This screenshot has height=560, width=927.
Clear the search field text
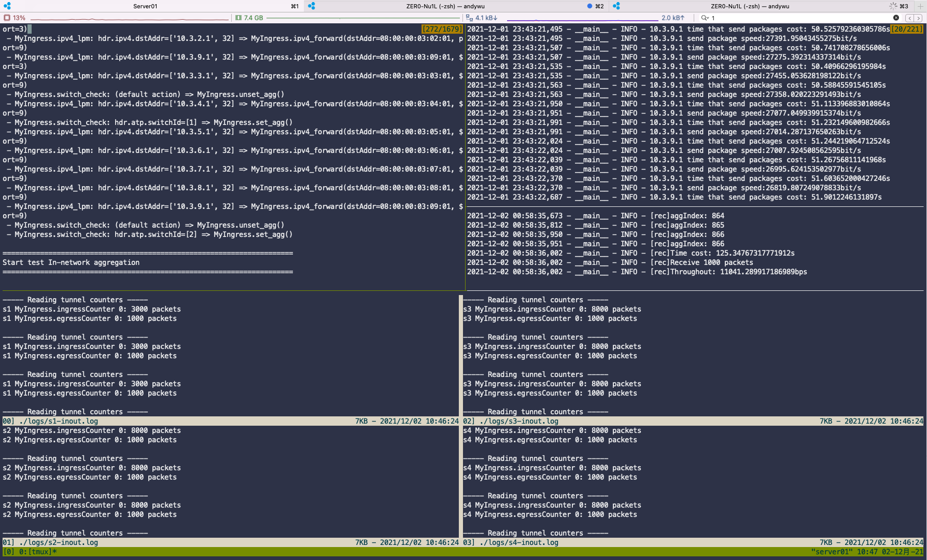pyautogui.click(x=896, y=18)
